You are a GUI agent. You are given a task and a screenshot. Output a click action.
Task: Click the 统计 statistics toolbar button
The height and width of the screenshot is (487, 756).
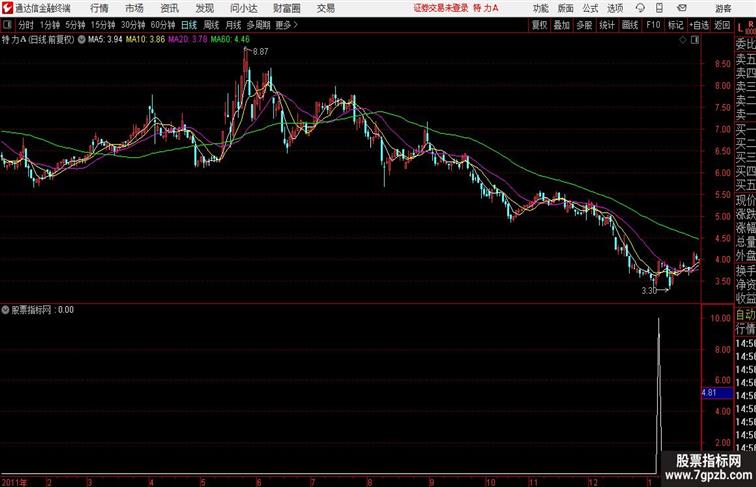tap(607, 25)
